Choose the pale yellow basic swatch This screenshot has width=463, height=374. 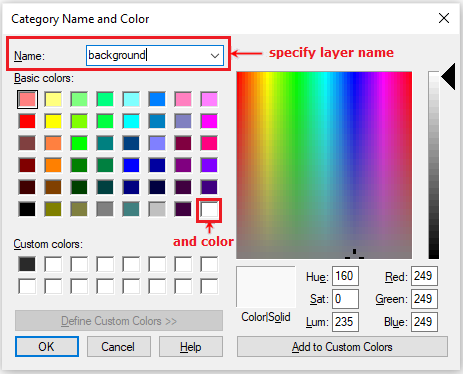pos(53,99)
